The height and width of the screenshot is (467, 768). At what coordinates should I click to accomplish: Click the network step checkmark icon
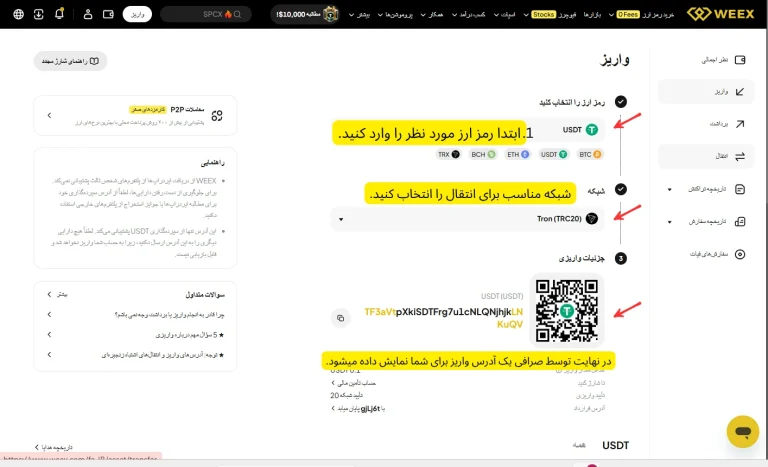pyautogui.click(x=621, y=189)
